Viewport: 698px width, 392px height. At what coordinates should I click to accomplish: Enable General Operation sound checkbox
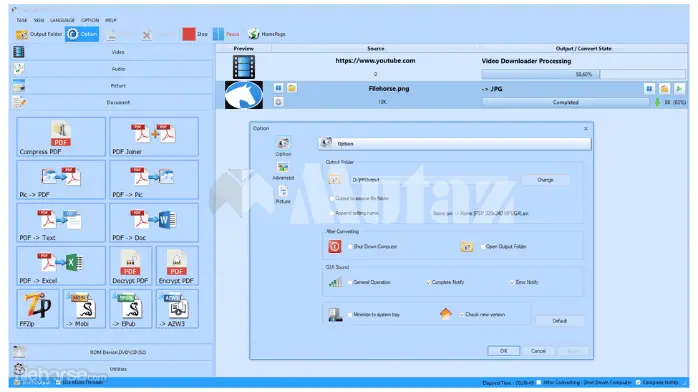click(x=350, y=282)
